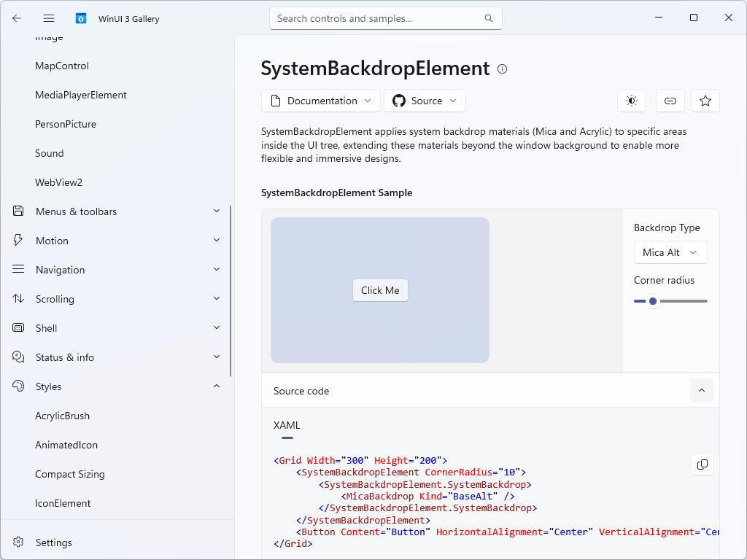Open Settings in the navigation pane

117,542
